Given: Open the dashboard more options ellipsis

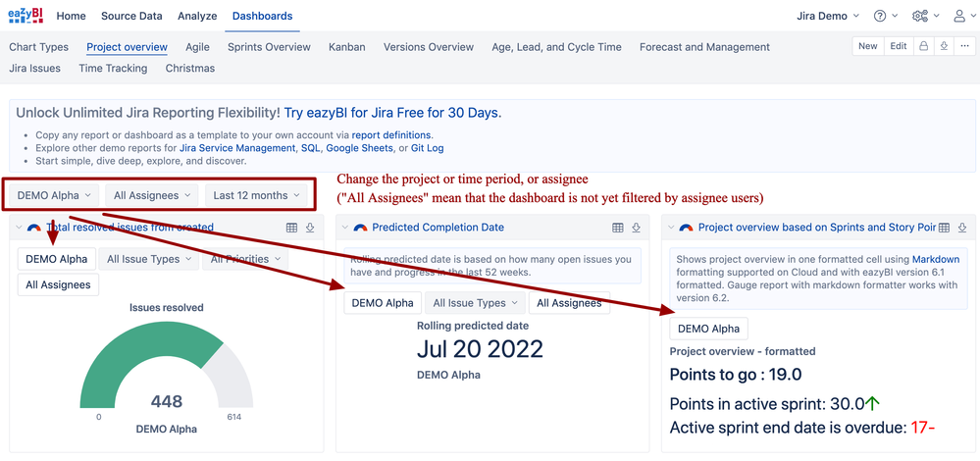Looking at the screenshot, I should tap(965, 46).
